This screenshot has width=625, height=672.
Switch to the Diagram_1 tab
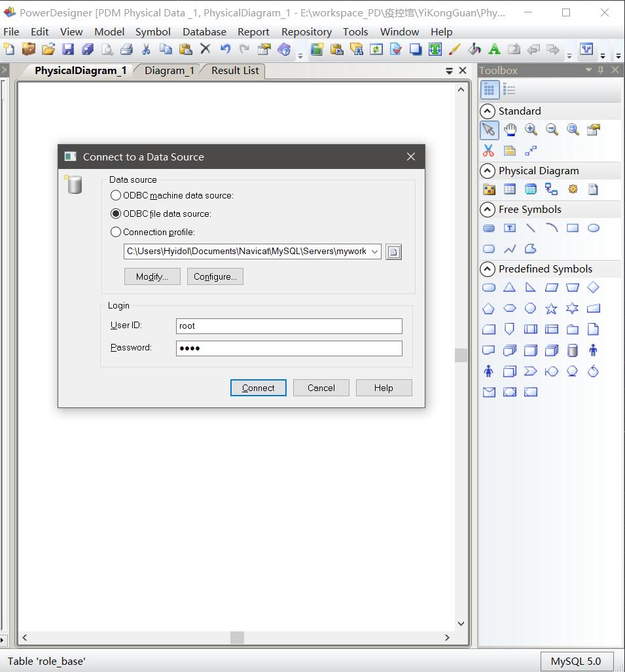click(170, 71)
